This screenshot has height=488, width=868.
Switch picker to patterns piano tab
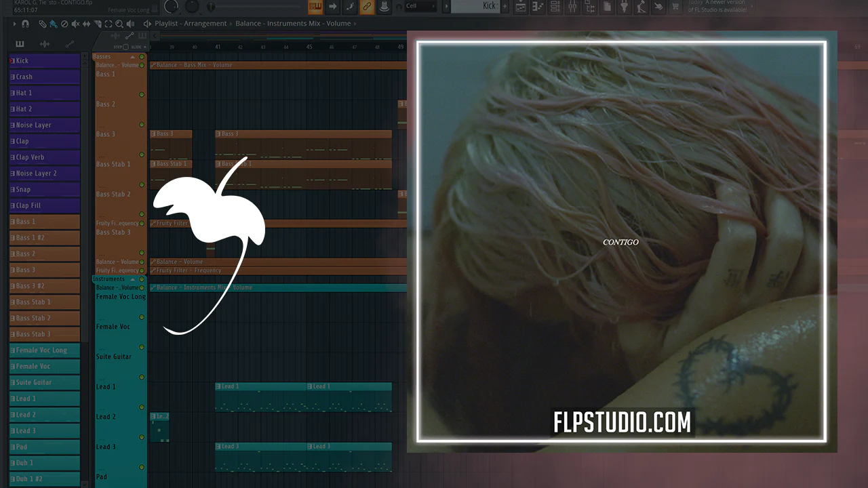pyautogui.click(x=20, y=44)
